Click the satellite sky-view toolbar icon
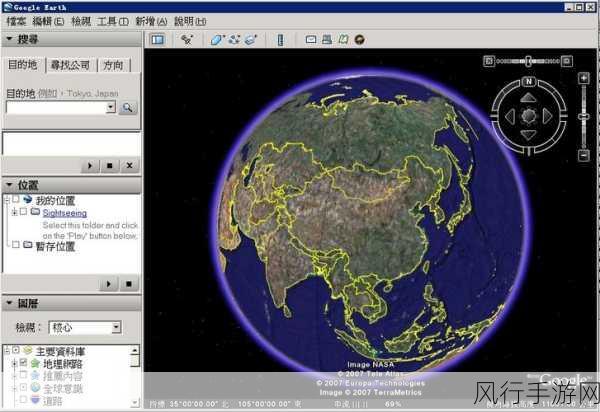The height and width of the screenshot is (412, 600). [187, 39]
